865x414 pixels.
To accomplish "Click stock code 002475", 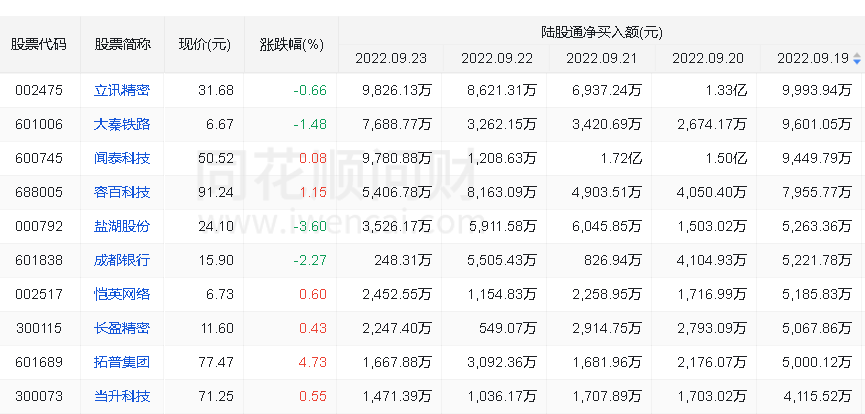I will pyautogui.click(x=39, y=90).
